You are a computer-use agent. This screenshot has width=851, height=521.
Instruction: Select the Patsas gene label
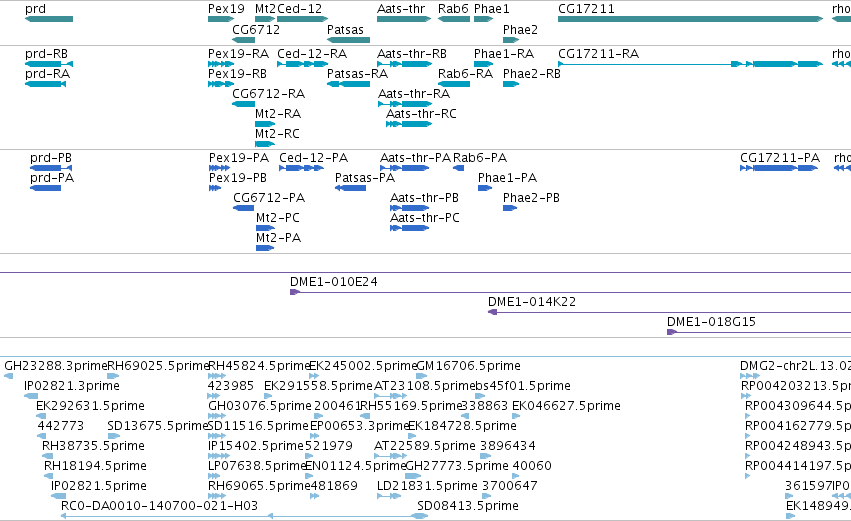345,29
